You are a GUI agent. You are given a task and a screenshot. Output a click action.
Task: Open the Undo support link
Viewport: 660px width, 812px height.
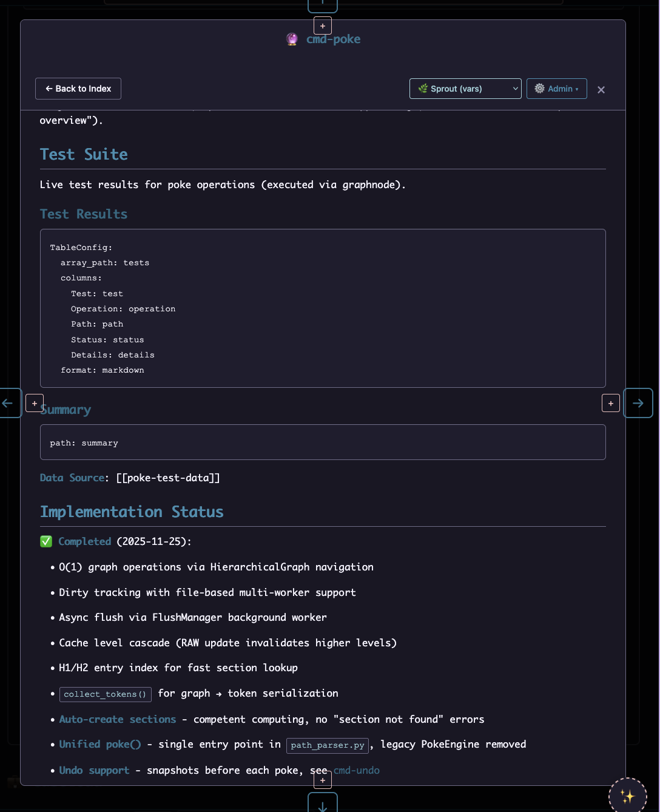(94, 770)
